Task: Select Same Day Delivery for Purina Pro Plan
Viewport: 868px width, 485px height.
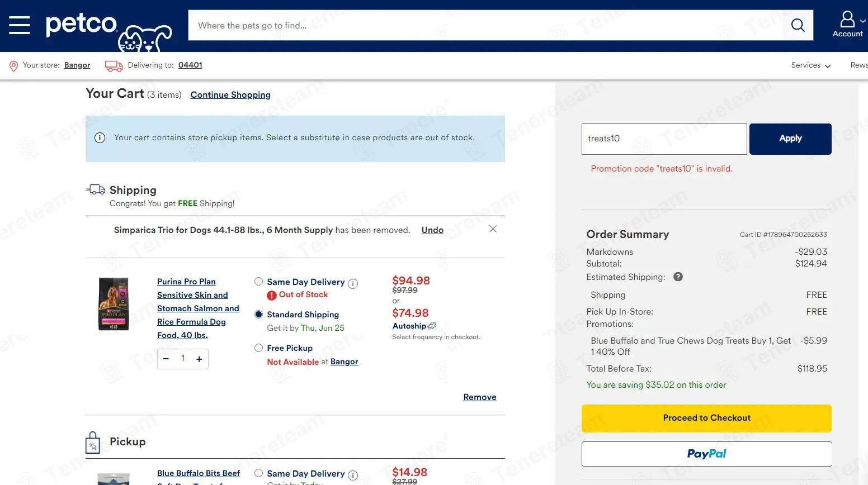Action: click(x=258, y=282)
